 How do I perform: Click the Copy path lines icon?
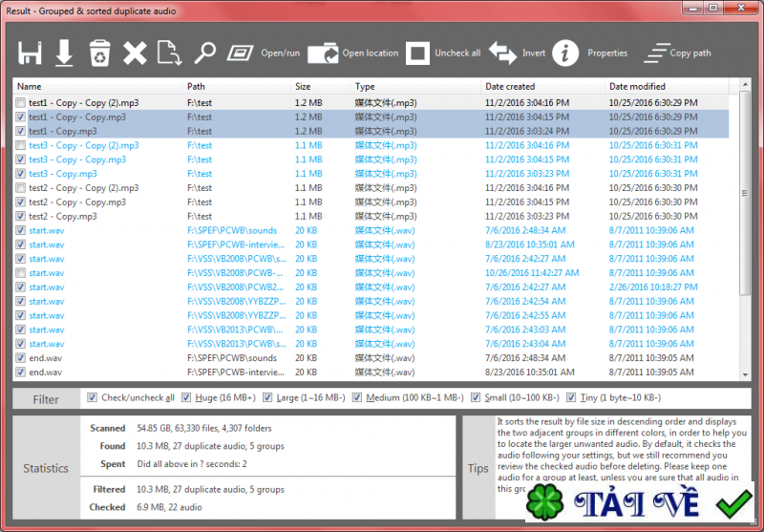656,53
